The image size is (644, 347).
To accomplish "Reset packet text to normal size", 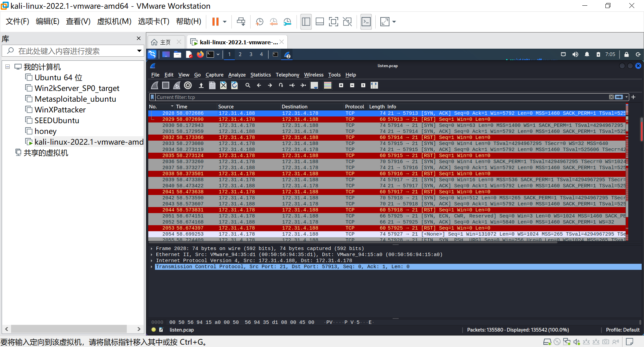I will (x=363, y=85).
